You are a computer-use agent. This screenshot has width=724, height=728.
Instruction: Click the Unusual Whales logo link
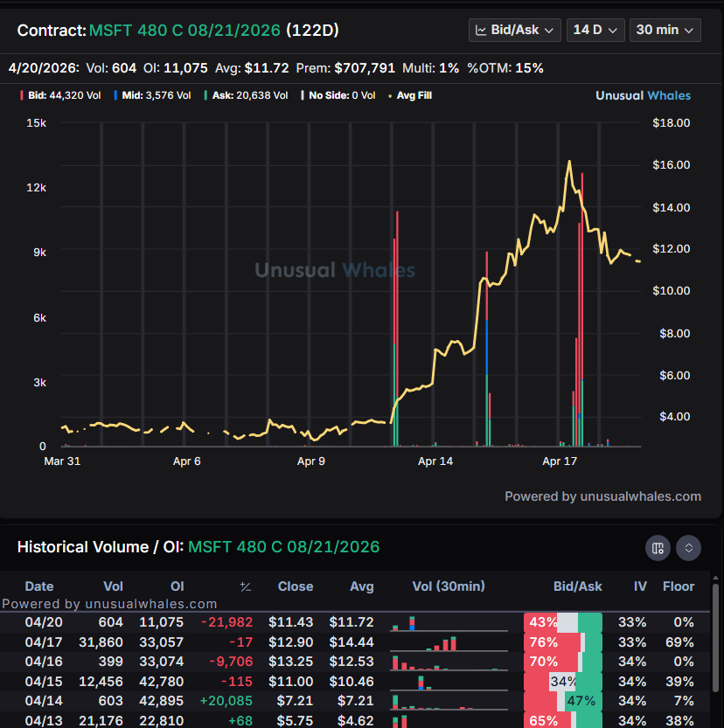tap(644, 95)
